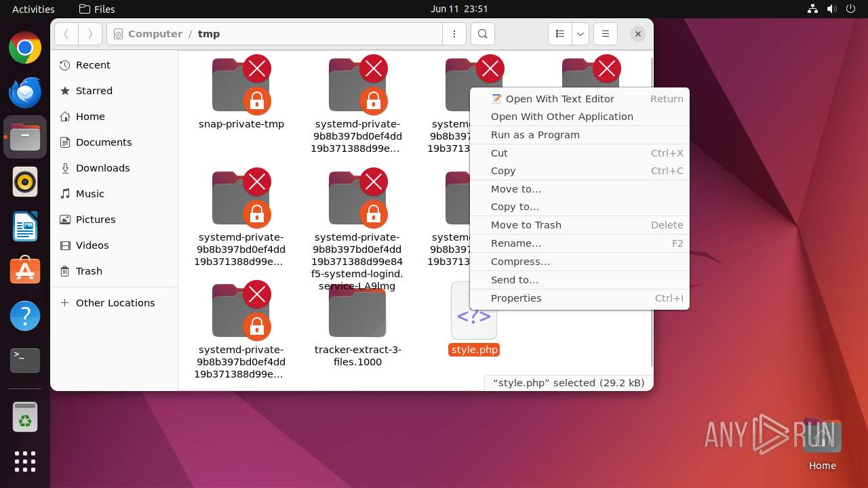Open the view options dropdown arrow

coord(580,34)
